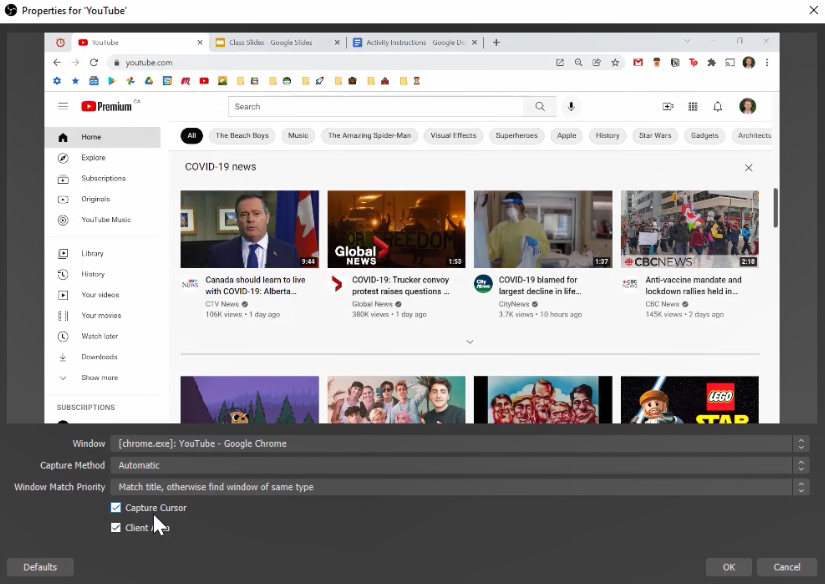Dismiss the COVID-19 news section
Screen dimensions: 825x584
point(748,168)
